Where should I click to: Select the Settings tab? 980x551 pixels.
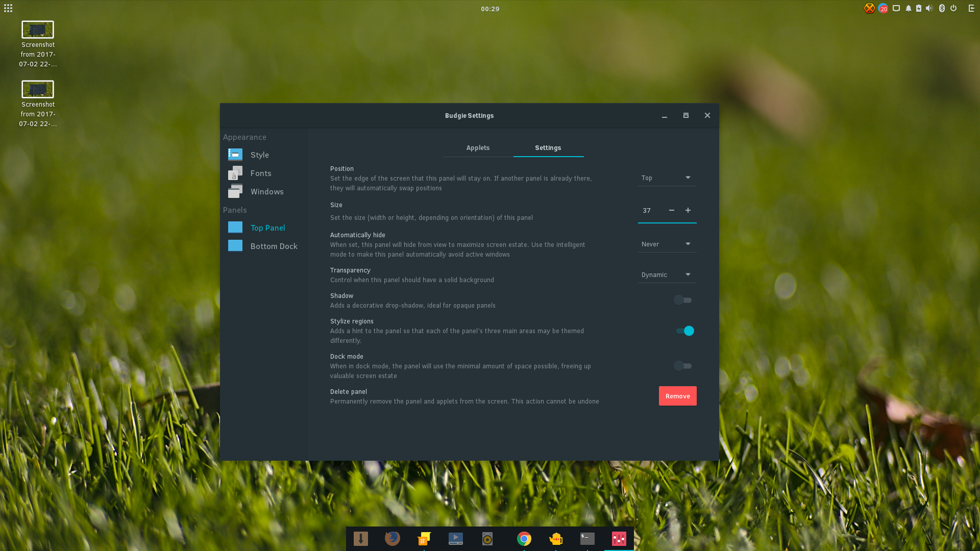548,147
